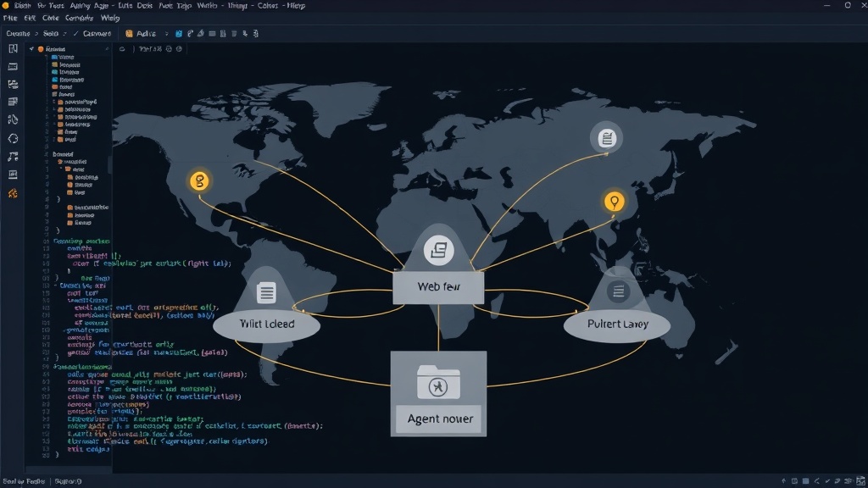Select the Web feur node box
The image size is (868, 488).
pyautogui.click(x=438, y=287)
